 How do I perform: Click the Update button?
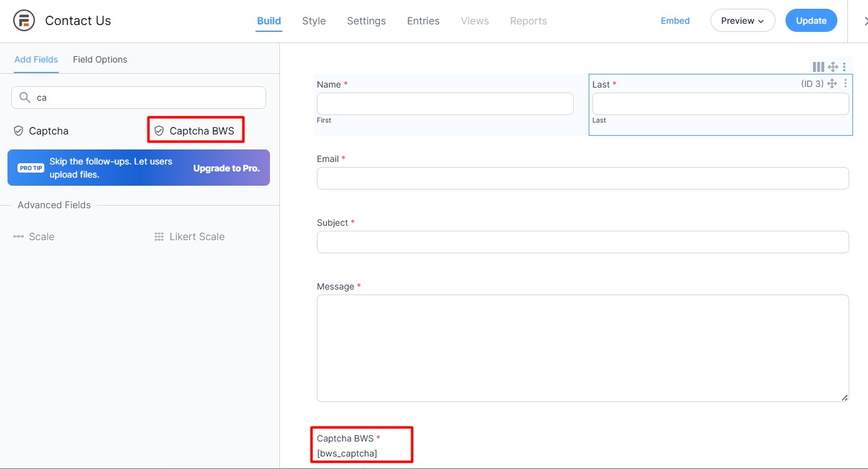coord(811,20)
